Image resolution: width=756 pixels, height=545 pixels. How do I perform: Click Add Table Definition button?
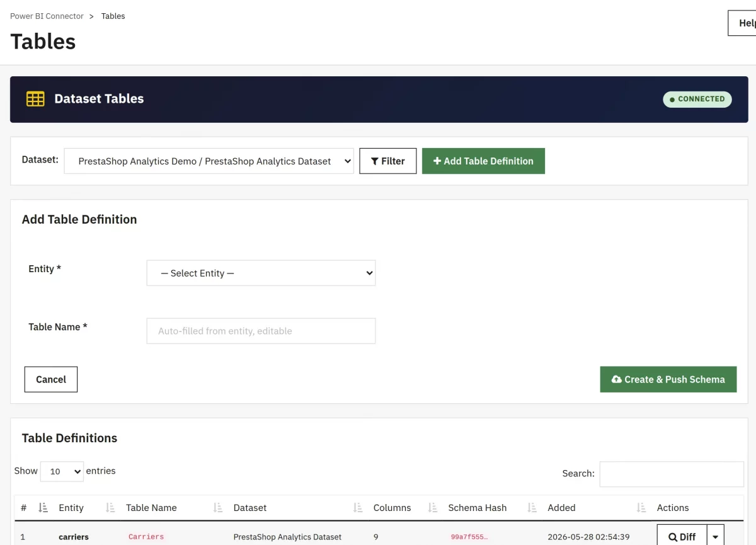[483, 161]
